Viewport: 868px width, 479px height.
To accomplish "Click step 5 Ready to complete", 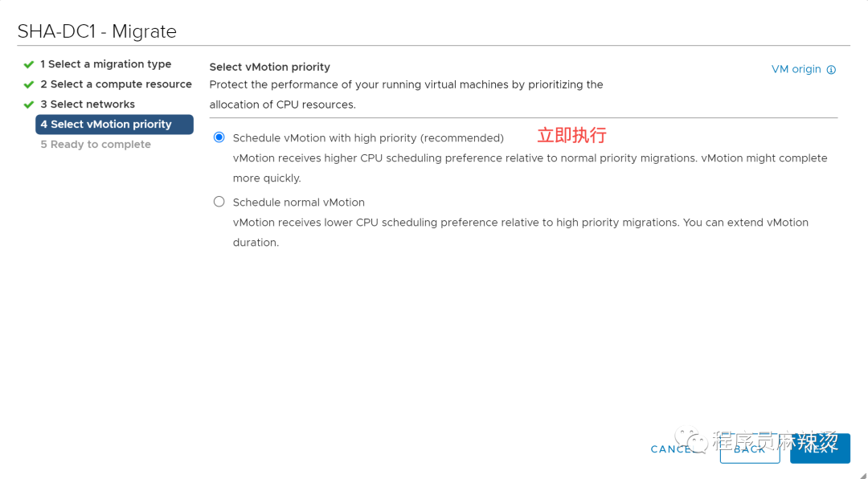I will click(x=96, y=145).
